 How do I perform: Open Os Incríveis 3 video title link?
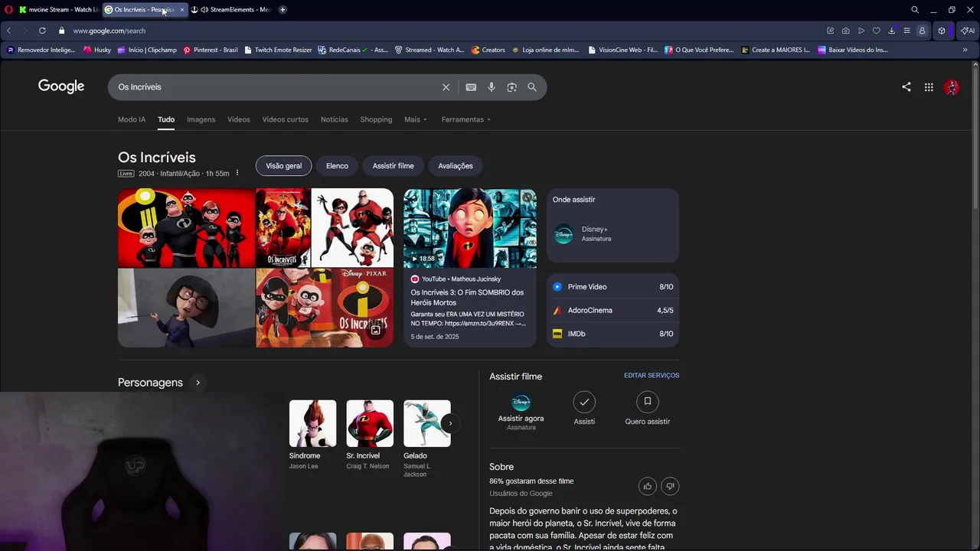click(x=467, y=297)
